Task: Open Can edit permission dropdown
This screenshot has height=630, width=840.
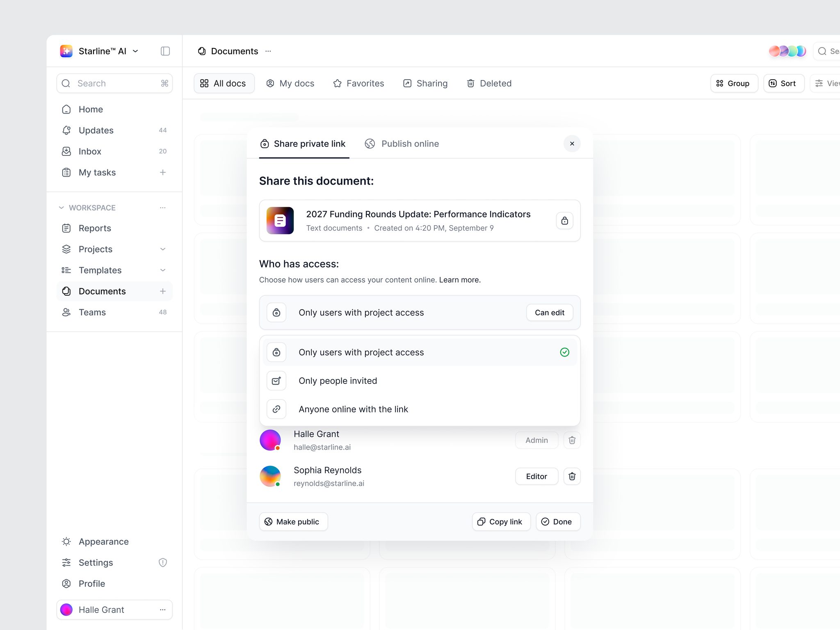Action: coord(549,313)
